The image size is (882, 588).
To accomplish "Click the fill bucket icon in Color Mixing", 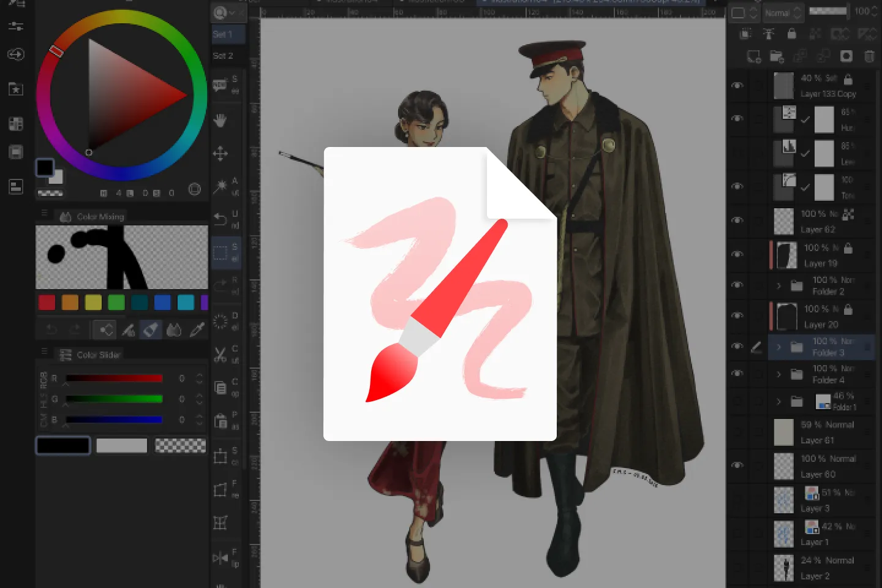I will [x=151, y=330].
